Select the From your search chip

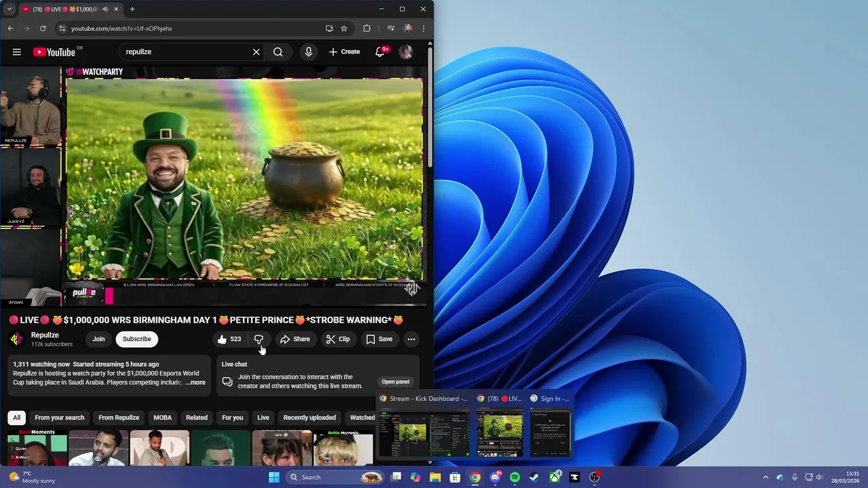[x=60, y=418]
